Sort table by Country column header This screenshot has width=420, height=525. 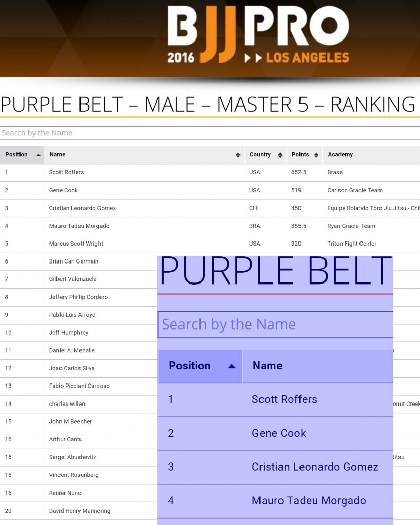[x=265, y=155]
